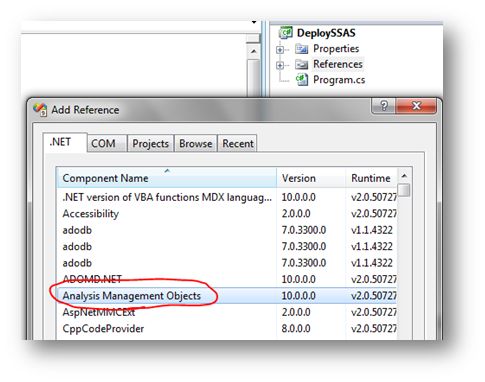The image size is (485, 382).
Task: Click version 8.0.0.0 cell
Action: [x=296, y=329]
